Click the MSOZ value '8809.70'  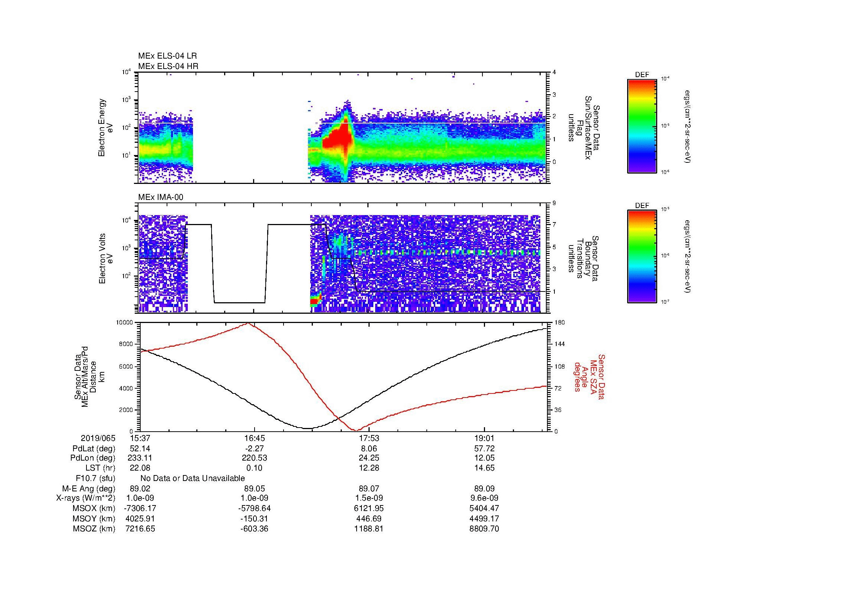coord(484,529)
